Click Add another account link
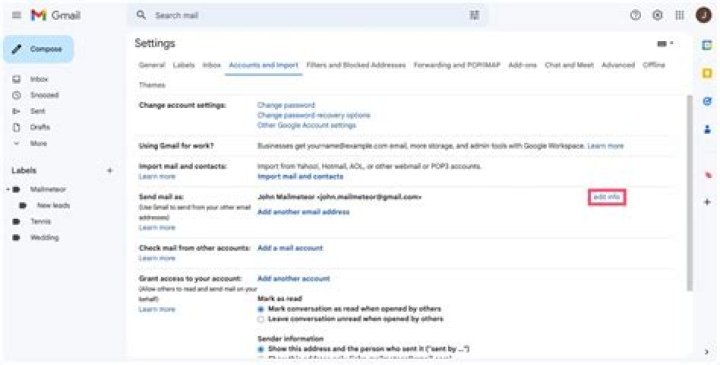720x365 pixels. [x=293, y=279]
